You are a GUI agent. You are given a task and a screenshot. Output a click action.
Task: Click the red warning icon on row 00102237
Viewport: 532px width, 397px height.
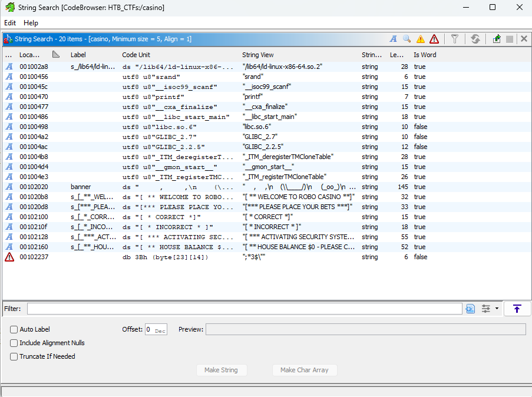pyautogui.click(x=9, y=257)
